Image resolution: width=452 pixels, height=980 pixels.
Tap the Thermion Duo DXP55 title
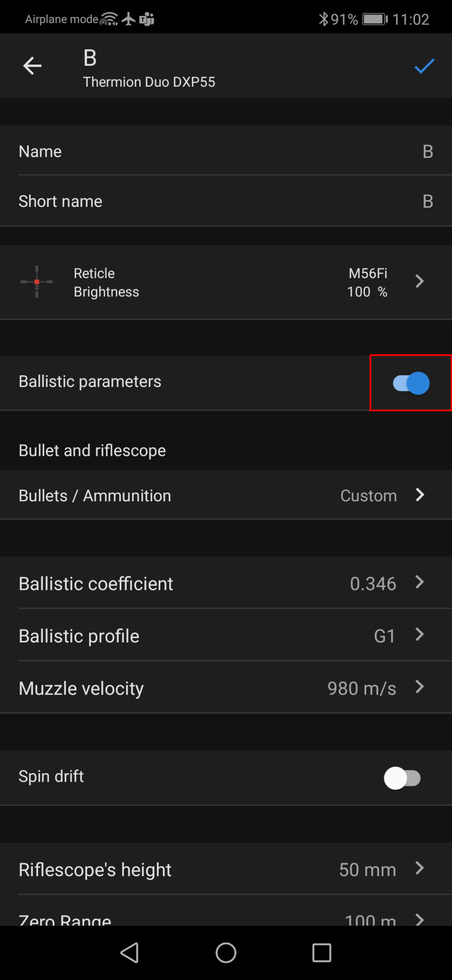149,82
